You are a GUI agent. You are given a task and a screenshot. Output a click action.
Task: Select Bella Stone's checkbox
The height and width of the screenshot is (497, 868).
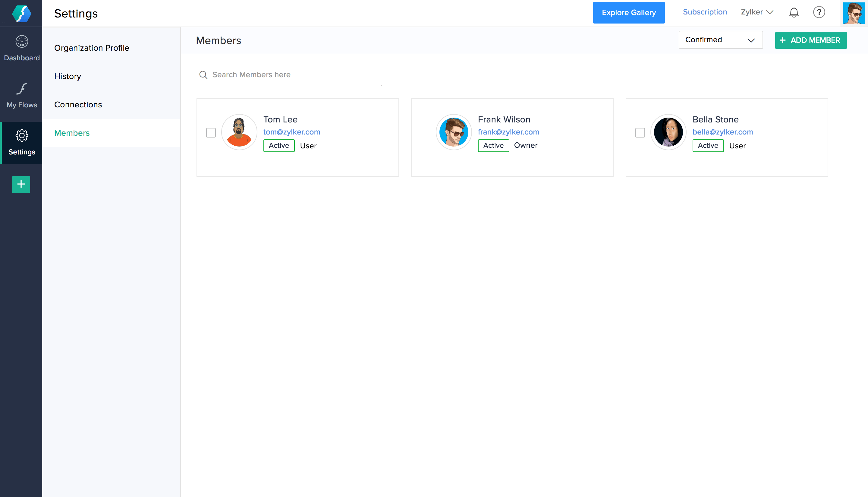640,133
